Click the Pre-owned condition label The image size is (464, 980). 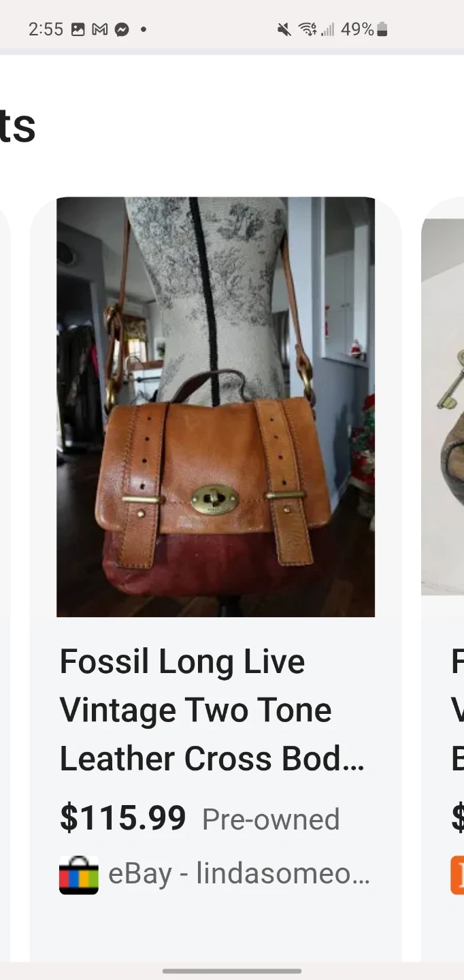271,819
